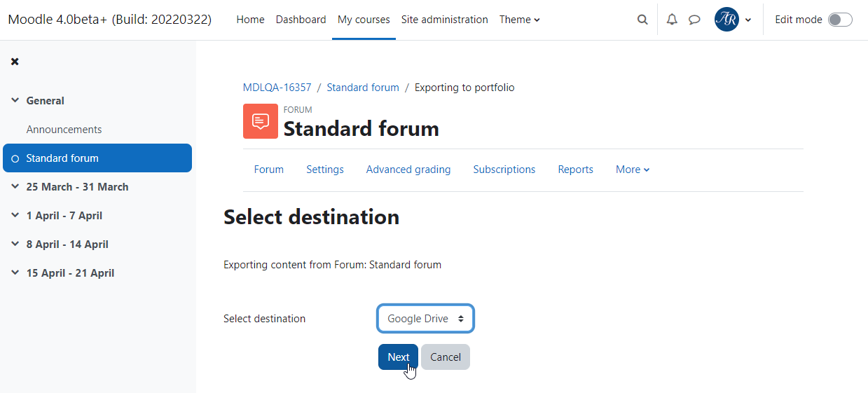Click the circle icon beside Standard forum
The width and height of the screenshot is (868, 393).
pos(15,158)
